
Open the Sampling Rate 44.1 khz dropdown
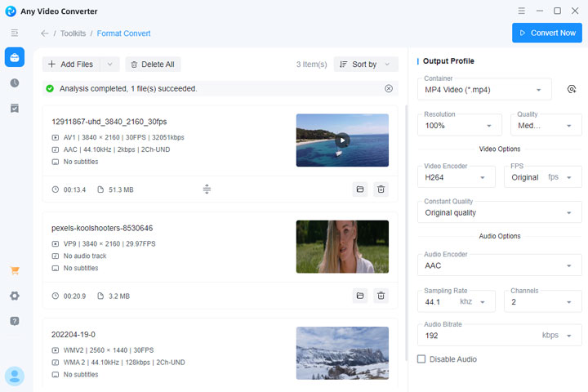pos(456,301)
